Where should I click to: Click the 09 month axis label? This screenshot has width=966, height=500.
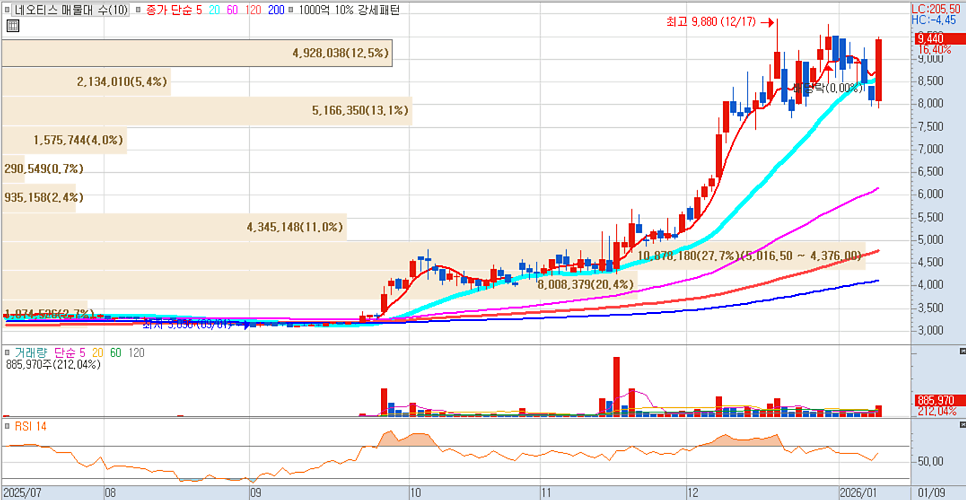pos(256,493)
